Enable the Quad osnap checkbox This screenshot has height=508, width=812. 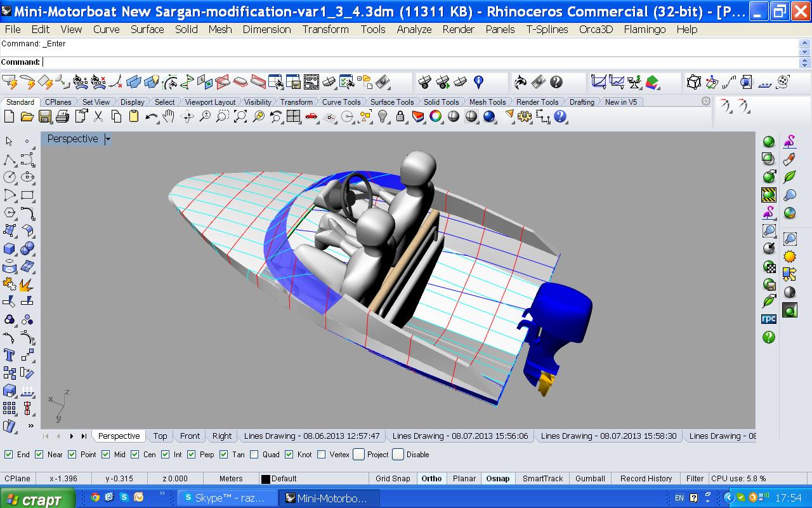pos(254,455)
